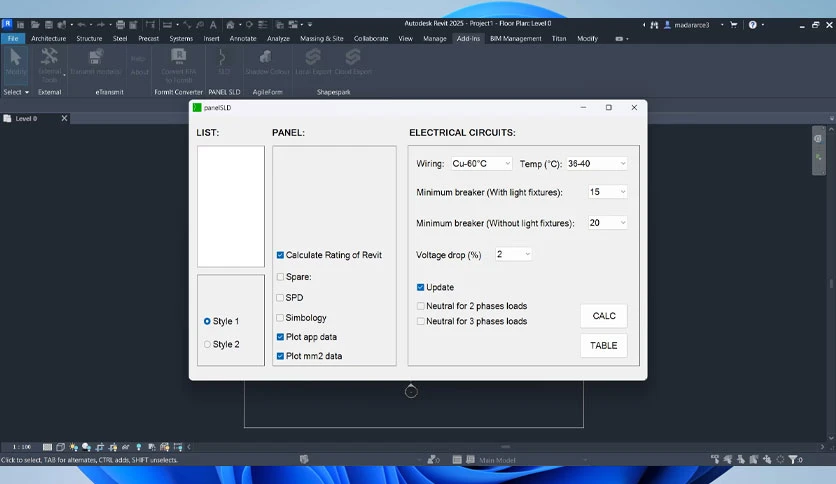Image resolution: width=836 pixels, height=484 pixels.
Task: Tick the Simbology checkbox
Action: [280, 318]
